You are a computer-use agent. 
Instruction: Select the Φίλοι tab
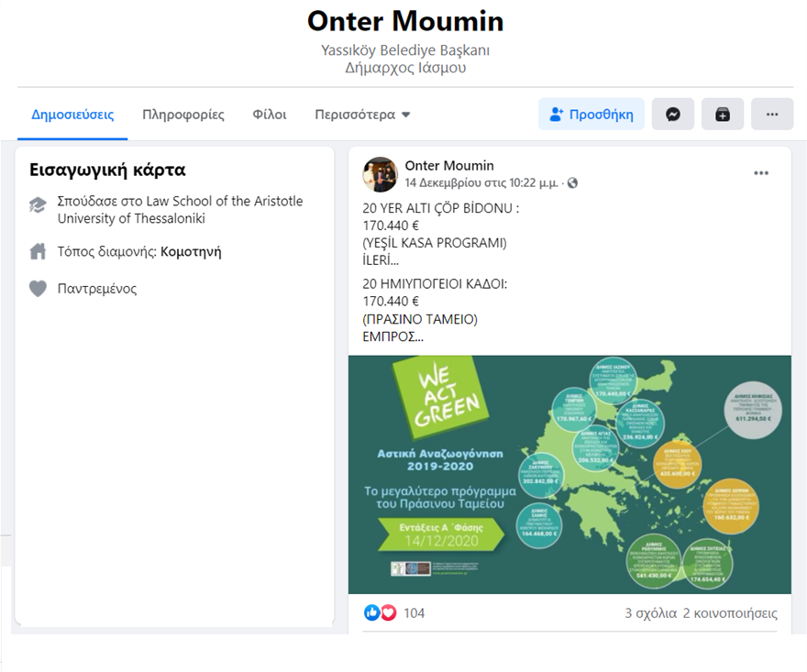[270, 115]
